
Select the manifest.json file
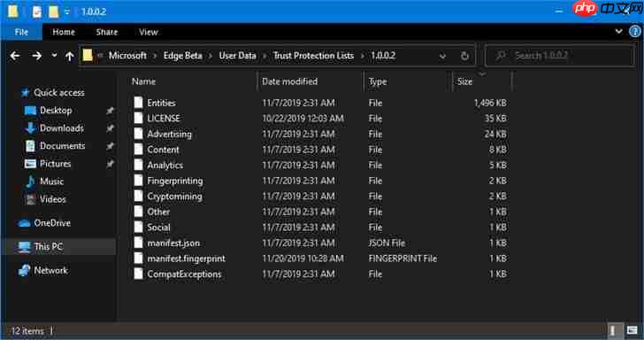pos(173,243)
